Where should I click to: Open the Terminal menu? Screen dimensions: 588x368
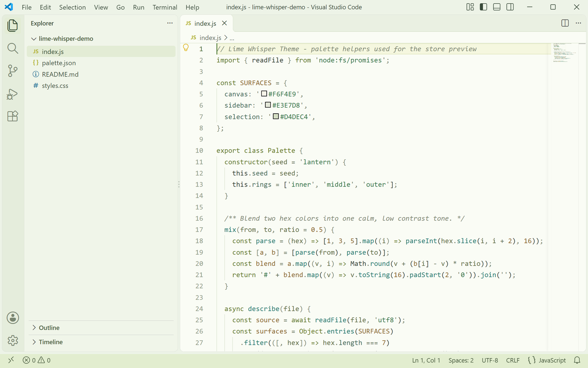[x=165, y=7]
